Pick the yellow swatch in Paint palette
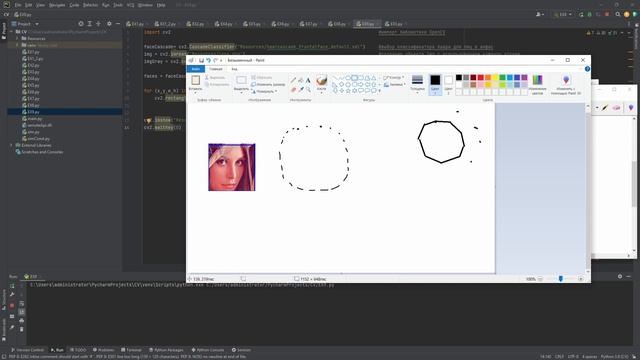 [x=495, y=77]
